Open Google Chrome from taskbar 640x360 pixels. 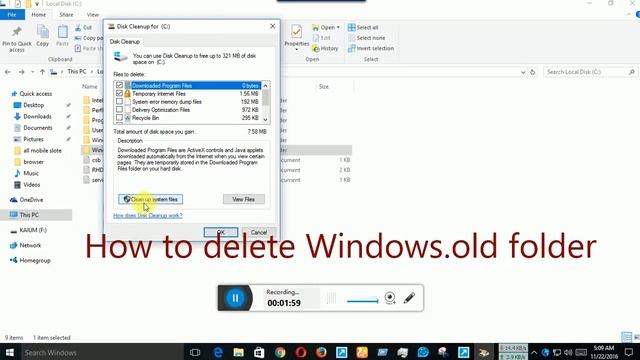pyautogui.click(x=280, y=352)
